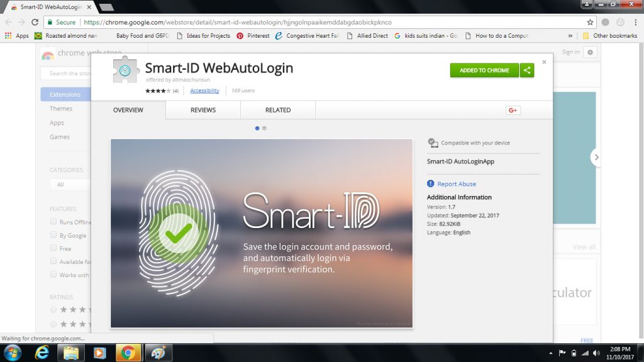
Task: Open the Related tab
Action: 278,110
